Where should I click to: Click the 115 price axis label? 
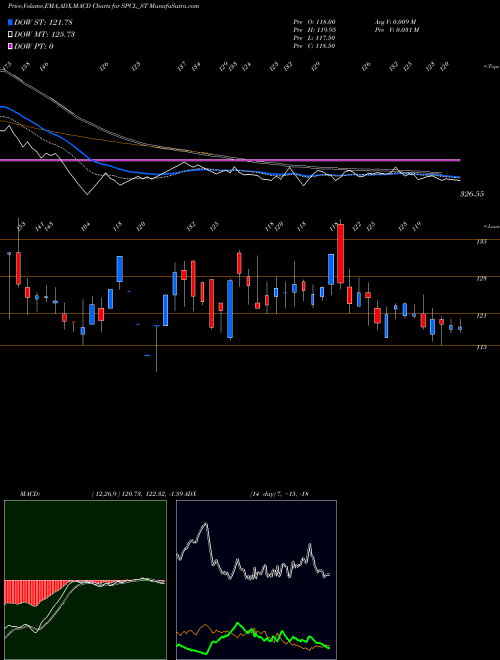pos(482,347)
